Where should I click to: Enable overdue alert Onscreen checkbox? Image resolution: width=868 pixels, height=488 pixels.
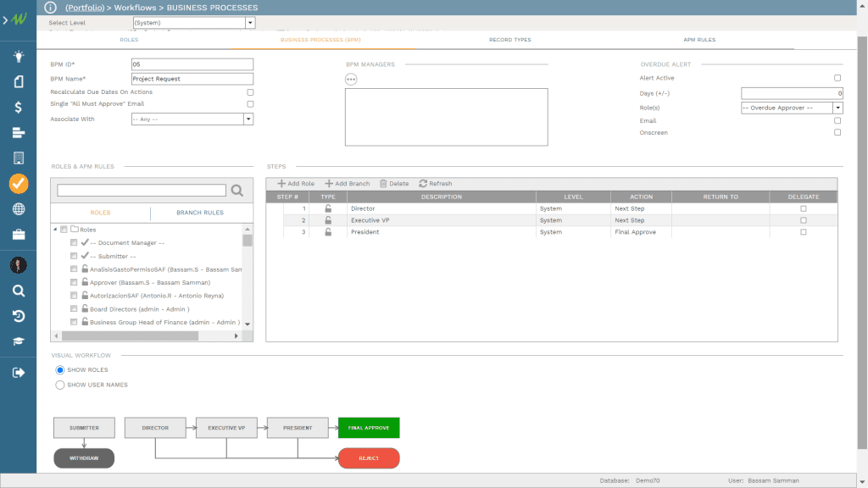[x=837, y=132]
